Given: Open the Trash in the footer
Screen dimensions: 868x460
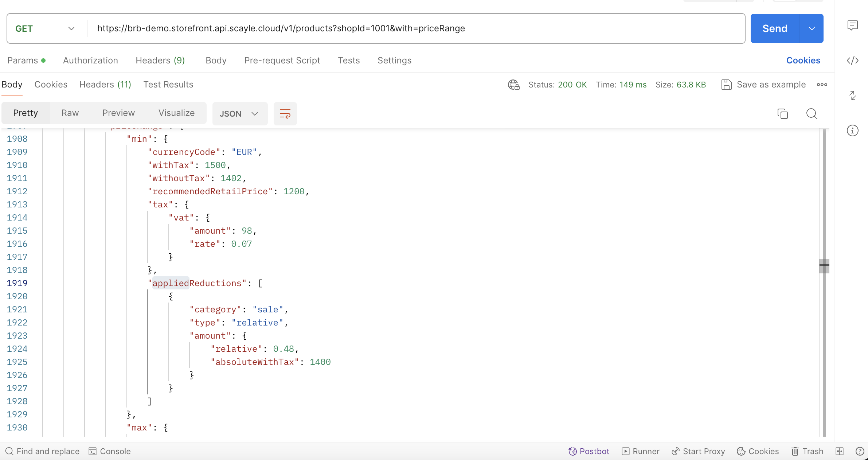Looking at the screenshot, I should (807, 451).
